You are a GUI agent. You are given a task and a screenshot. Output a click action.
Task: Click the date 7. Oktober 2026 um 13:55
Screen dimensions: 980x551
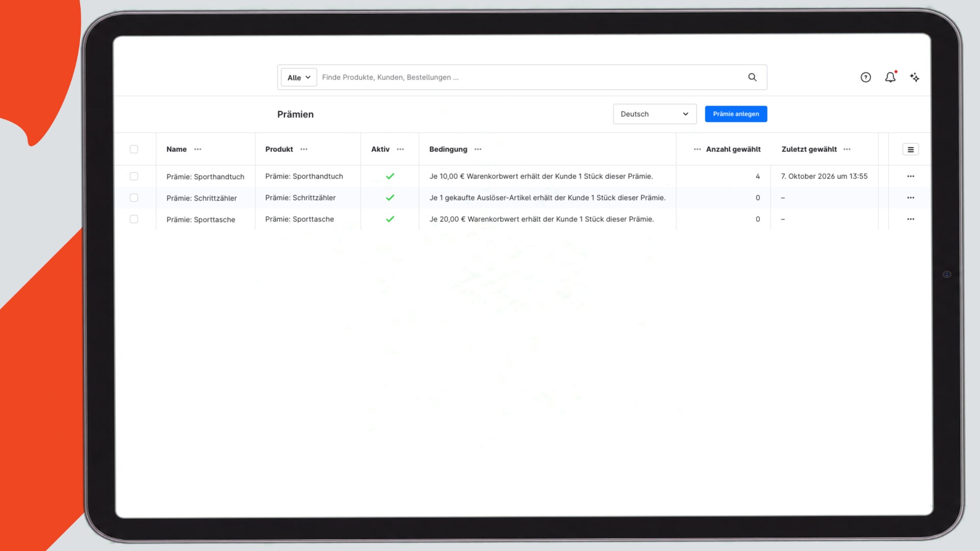coord(824,177)
